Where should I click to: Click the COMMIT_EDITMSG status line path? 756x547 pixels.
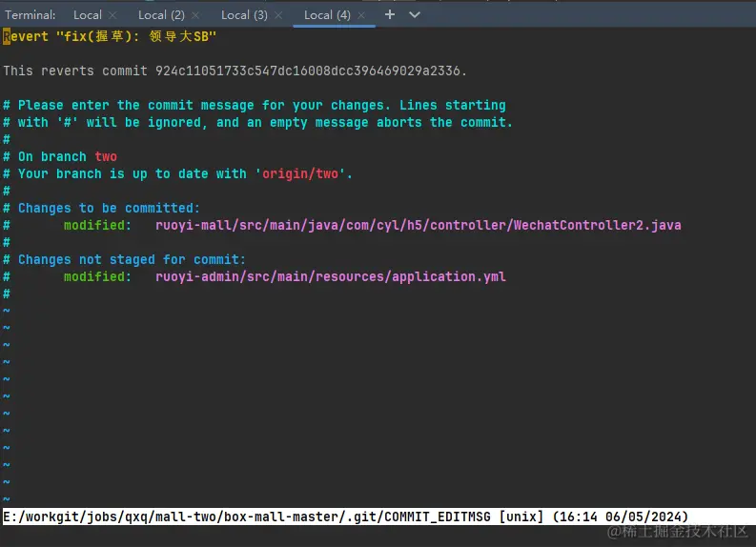pos(246,517)
